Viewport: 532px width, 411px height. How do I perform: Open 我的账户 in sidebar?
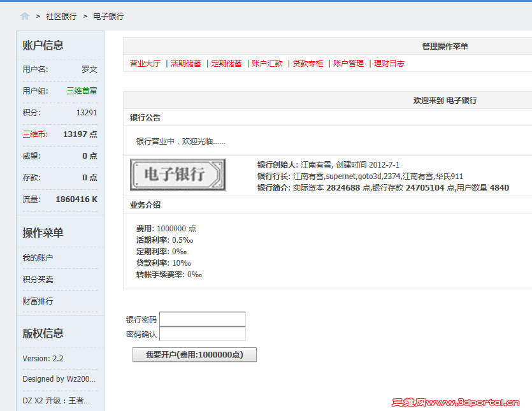38,258
